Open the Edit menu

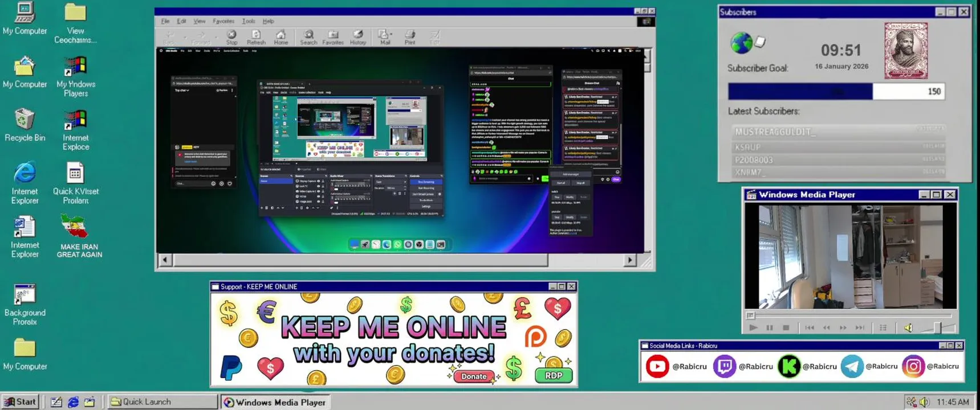tap(181, 21)
